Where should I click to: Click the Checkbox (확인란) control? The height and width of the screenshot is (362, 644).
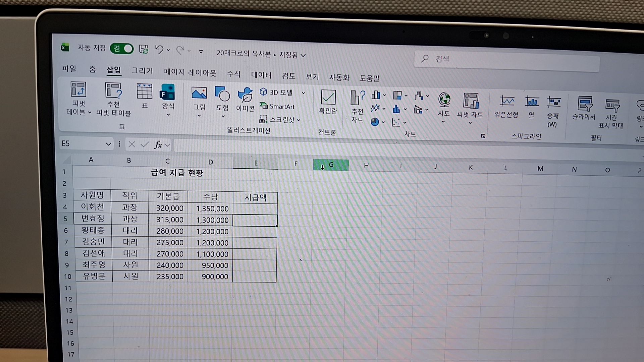coord(328,98)
